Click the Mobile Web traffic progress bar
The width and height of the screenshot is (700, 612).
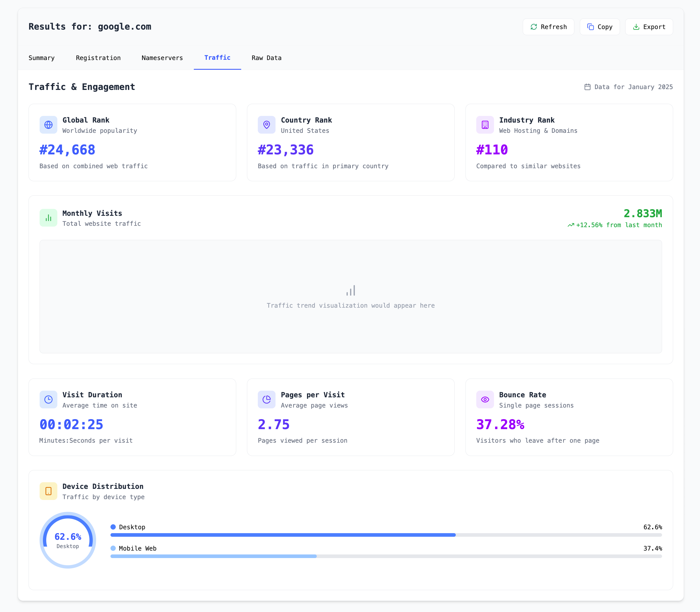pyautogui.click(x=386, y=556)
